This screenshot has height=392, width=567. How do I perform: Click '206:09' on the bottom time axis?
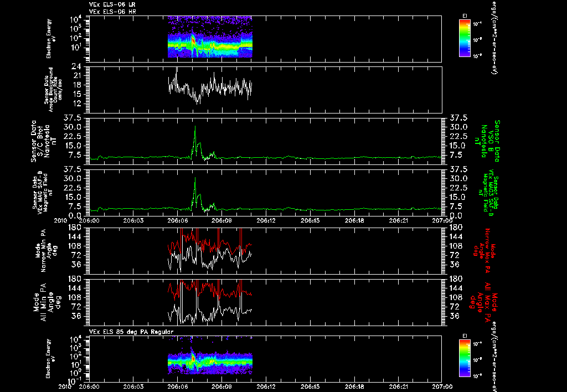click(x=221, y=386)
